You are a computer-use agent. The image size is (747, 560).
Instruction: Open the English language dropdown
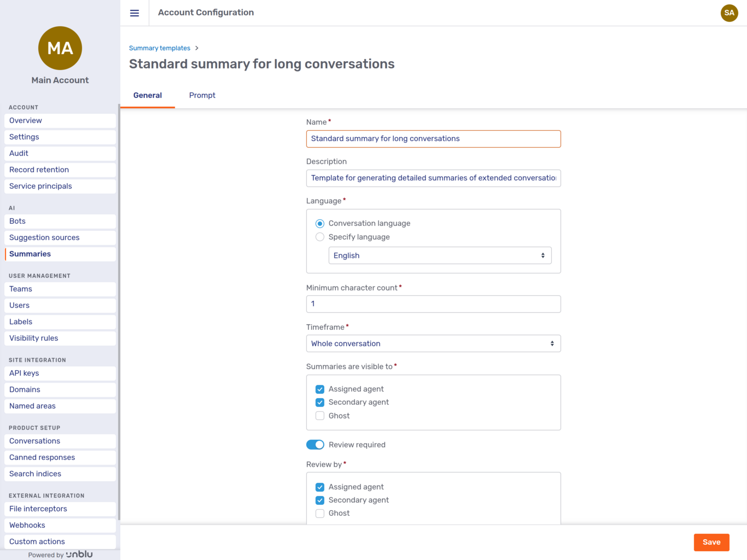440,255
